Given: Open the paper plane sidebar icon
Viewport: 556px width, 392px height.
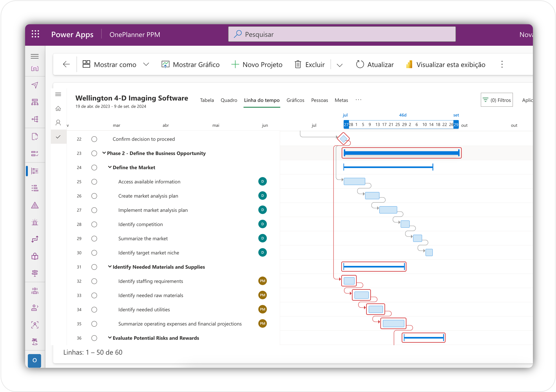Looking at the screenshot, I should point(35,85).
